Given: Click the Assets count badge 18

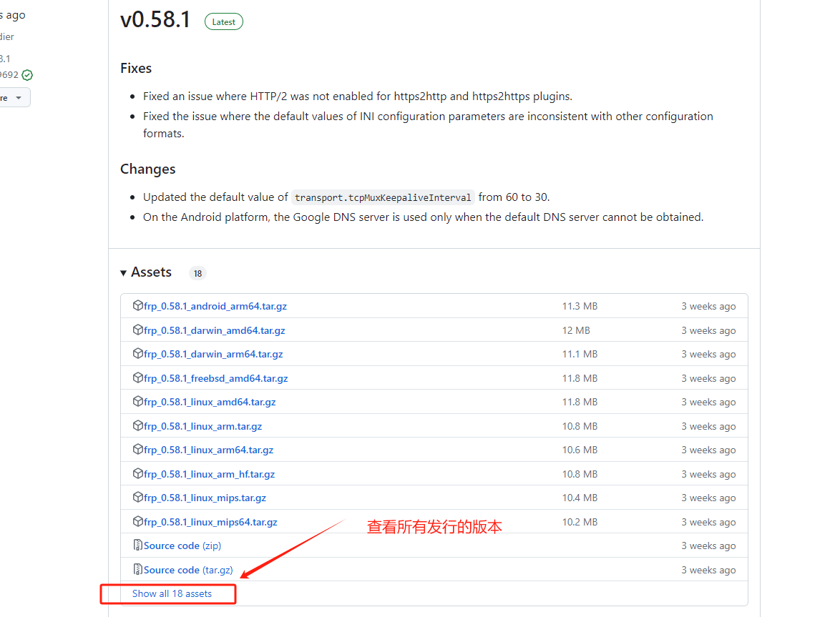Looking at the screenshot, I should pyautogui.click(x=197, y=273).
